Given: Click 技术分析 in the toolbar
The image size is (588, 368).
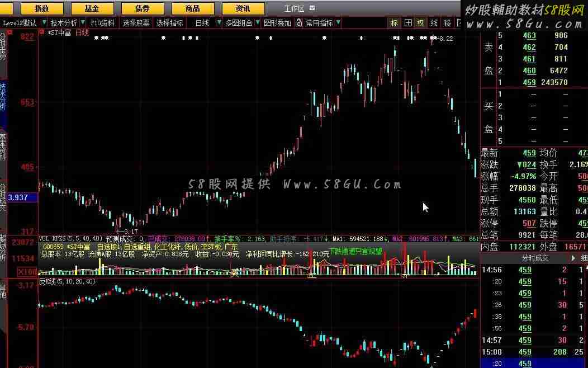Looking at the screenshot, I should point(64,23).
